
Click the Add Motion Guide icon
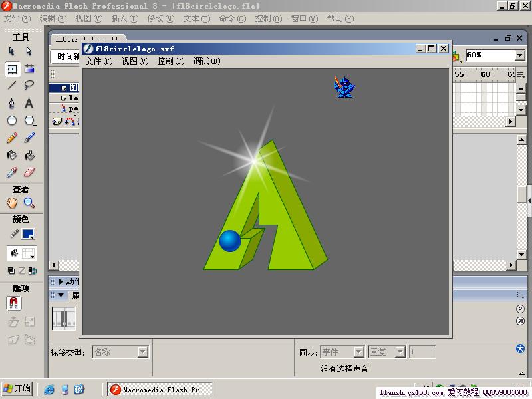[x=70, y=122]
